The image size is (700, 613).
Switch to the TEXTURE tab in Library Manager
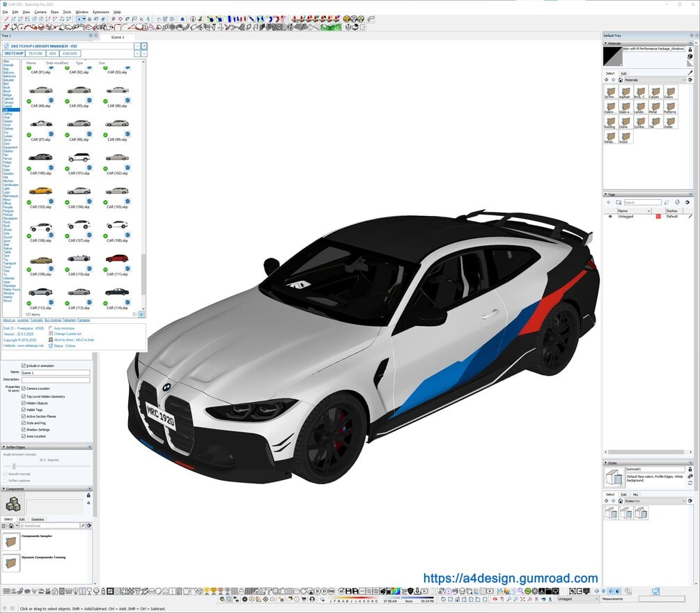[x=36, y=54]
